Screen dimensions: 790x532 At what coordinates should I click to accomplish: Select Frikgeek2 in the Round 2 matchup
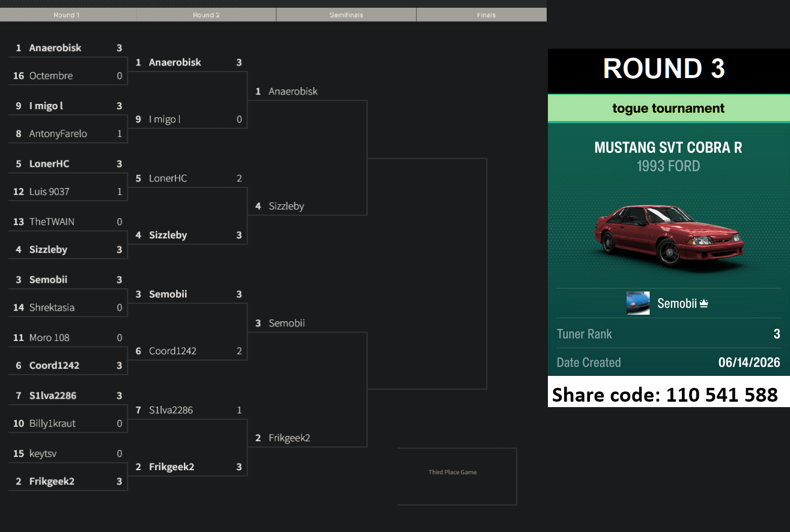(x=171, y=467)
